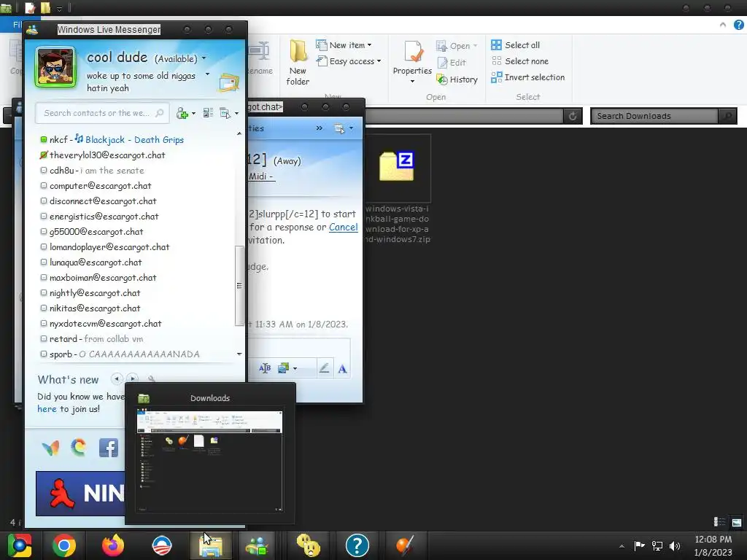
Task: Click the contact list scroll up arrow
Action: [x=239, y=134]
